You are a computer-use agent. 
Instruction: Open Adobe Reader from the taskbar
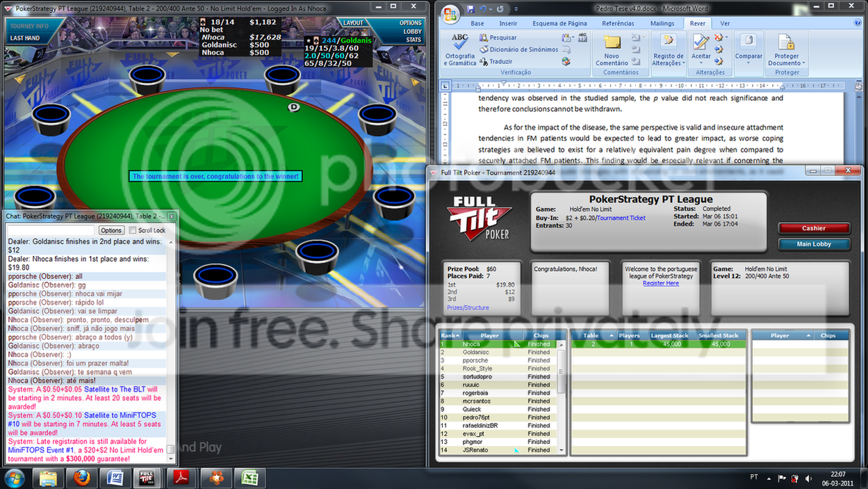[181, 478]
